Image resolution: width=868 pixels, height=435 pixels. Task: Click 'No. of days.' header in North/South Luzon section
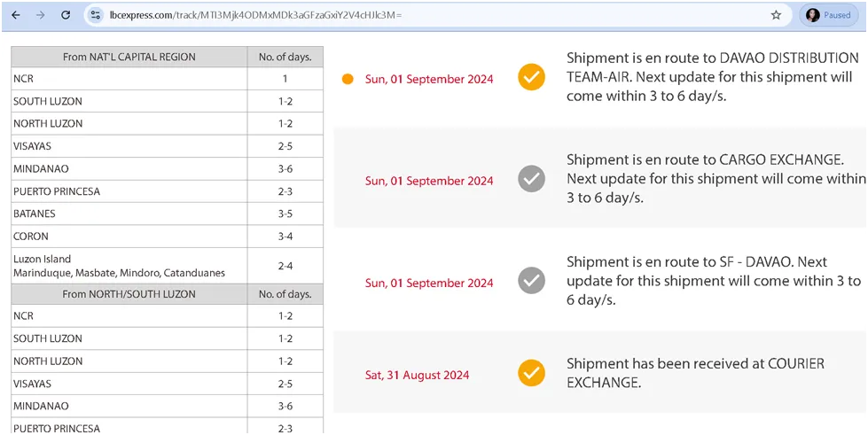click(285, 294)
